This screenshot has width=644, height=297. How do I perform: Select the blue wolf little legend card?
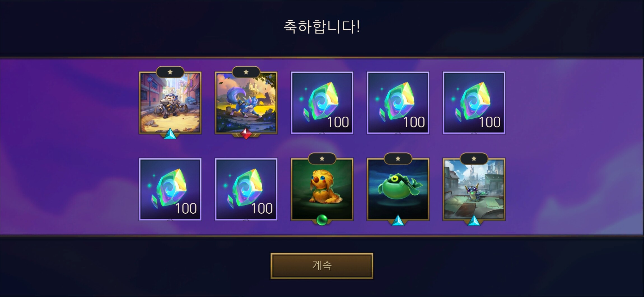point(246,103)
